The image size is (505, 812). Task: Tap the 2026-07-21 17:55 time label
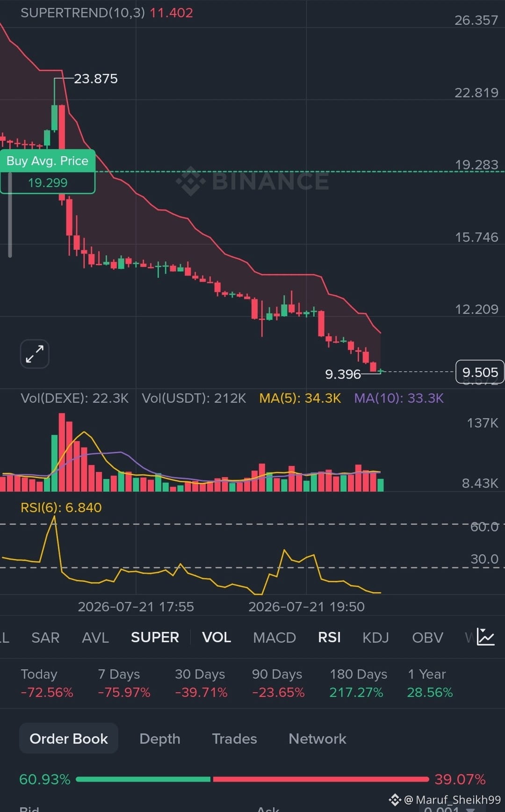136,607
